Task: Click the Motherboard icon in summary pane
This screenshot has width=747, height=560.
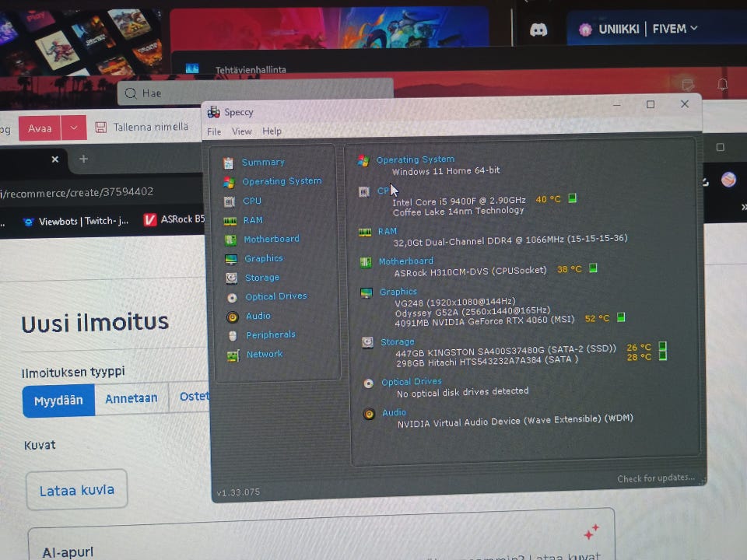Action: coord(366,262)
